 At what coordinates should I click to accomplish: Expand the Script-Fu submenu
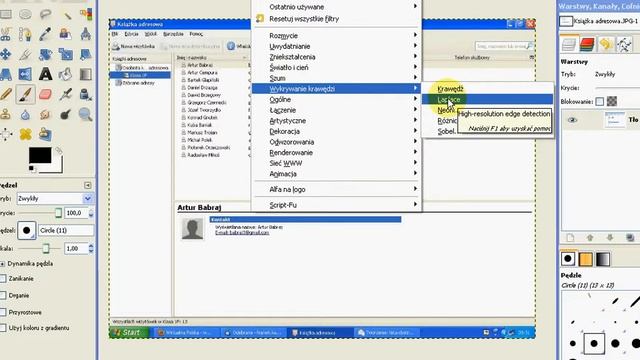[336, 205]
